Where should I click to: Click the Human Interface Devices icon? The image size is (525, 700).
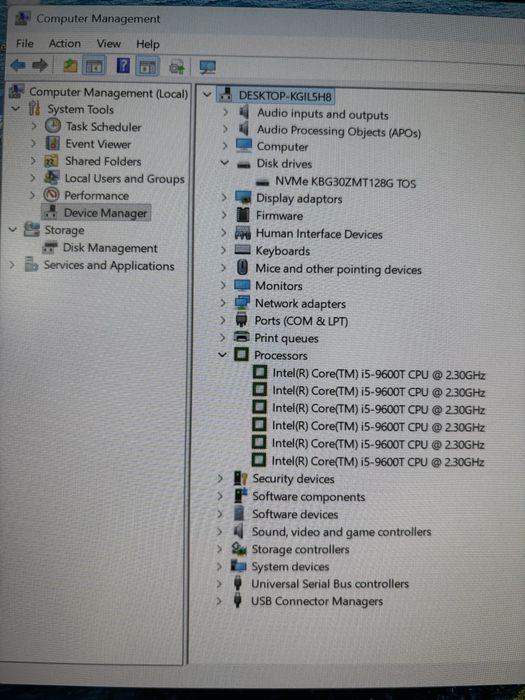pyautogui.click(x=242, y=233)
